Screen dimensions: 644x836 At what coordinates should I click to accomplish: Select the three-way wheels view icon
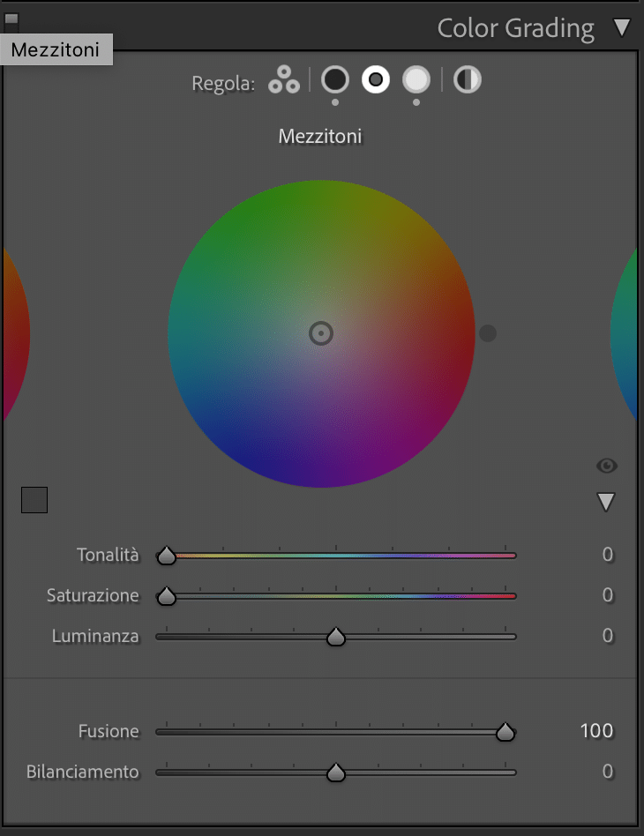click(284, 80)
